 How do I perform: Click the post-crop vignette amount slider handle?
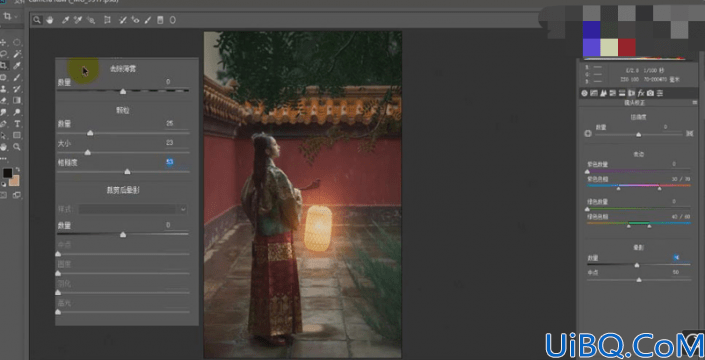click(123, 235)
